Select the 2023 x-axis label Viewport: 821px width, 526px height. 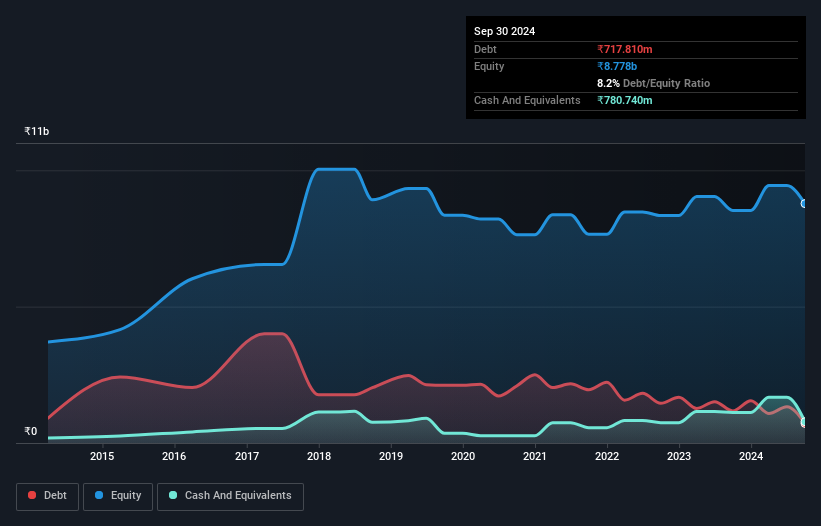(x=679, y=456)
